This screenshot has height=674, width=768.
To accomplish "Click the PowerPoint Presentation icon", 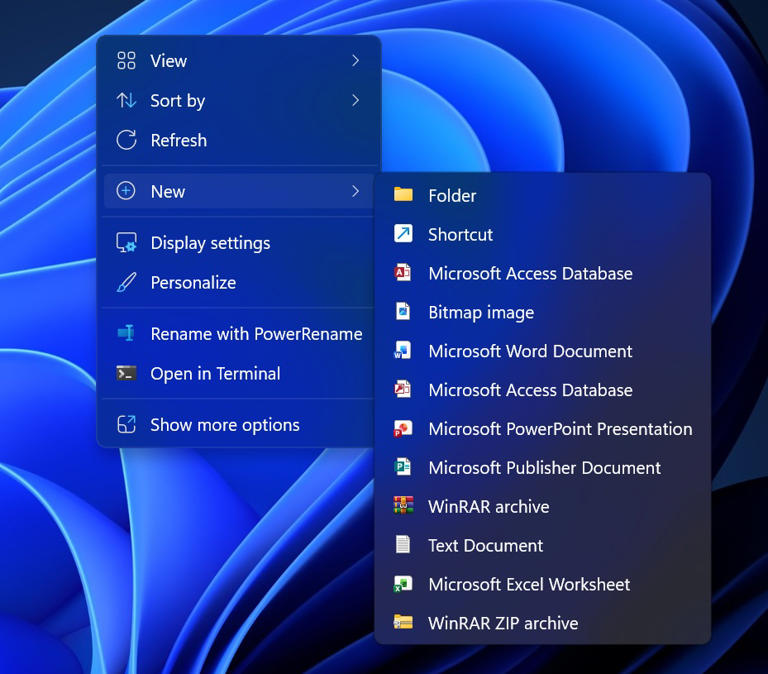I will click(x=403, y=429).
